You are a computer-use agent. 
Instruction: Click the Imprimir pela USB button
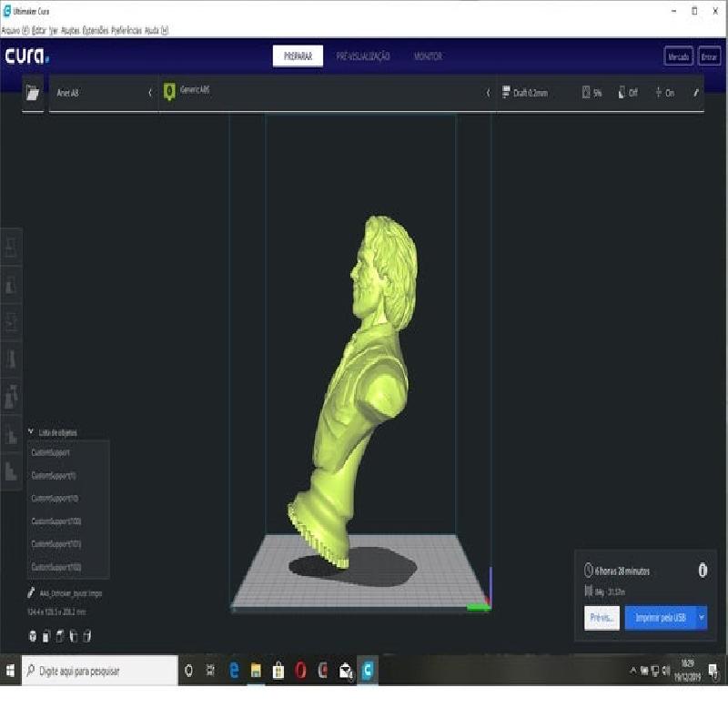tap(660, 618)
